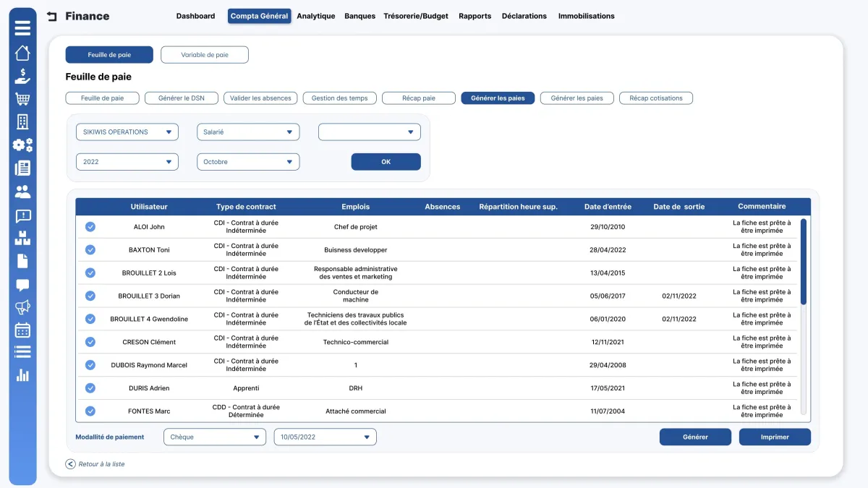
Task: Open the Octobre month dropdown
Action: click(x=248, y=162)
